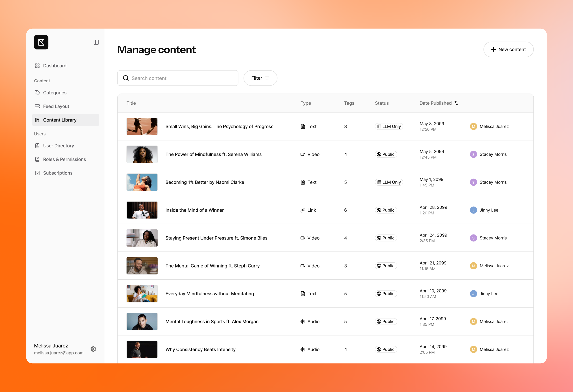Click the Steph Curry video thumbnail
The width and height of the screenshot is (573, 392).
pos(142,266)
